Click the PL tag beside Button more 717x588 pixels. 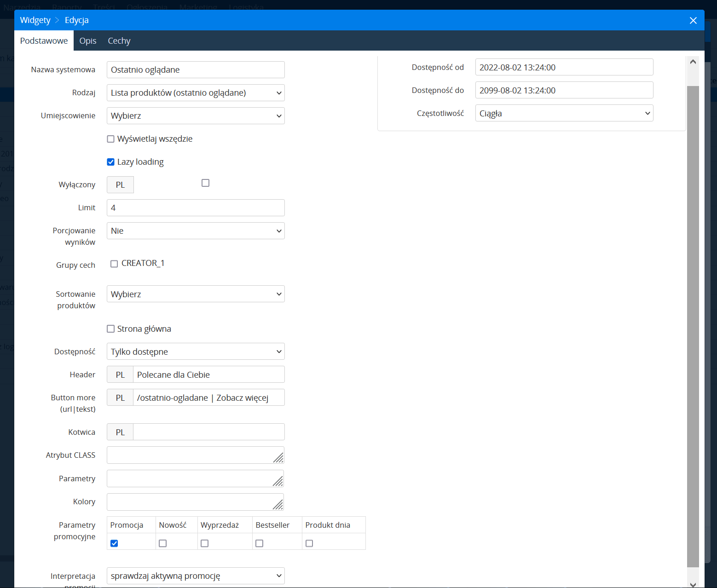120,398
